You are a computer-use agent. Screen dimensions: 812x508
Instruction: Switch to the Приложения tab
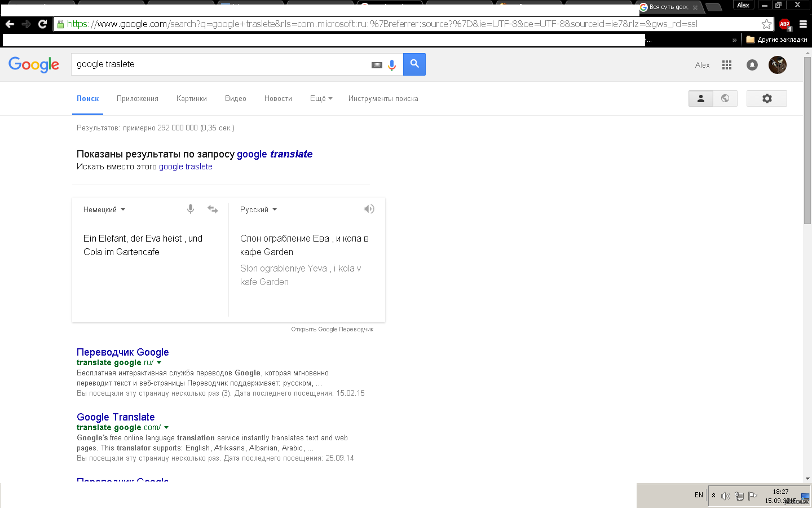click(138, 98)
